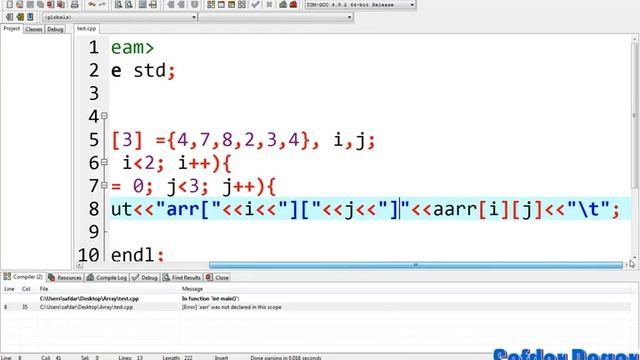
Task: Click the New file toolbar icon
Action: tap(10, 4)
